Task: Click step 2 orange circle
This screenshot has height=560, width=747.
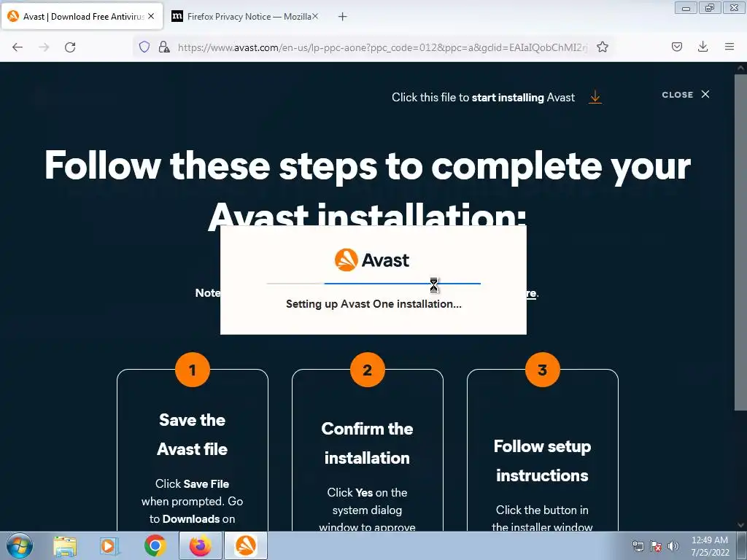Action: pos(368,370)
